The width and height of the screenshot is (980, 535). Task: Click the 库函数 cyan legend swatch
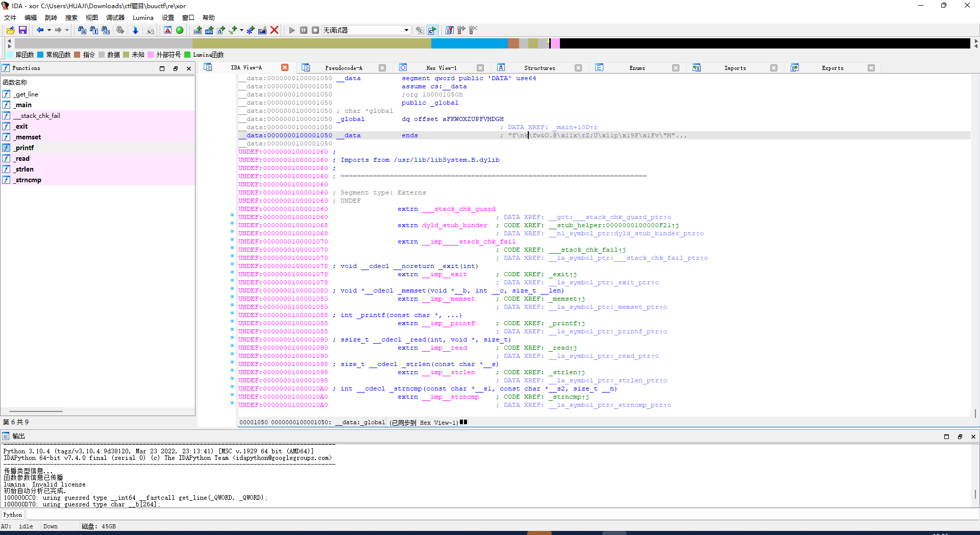[10, 55]
